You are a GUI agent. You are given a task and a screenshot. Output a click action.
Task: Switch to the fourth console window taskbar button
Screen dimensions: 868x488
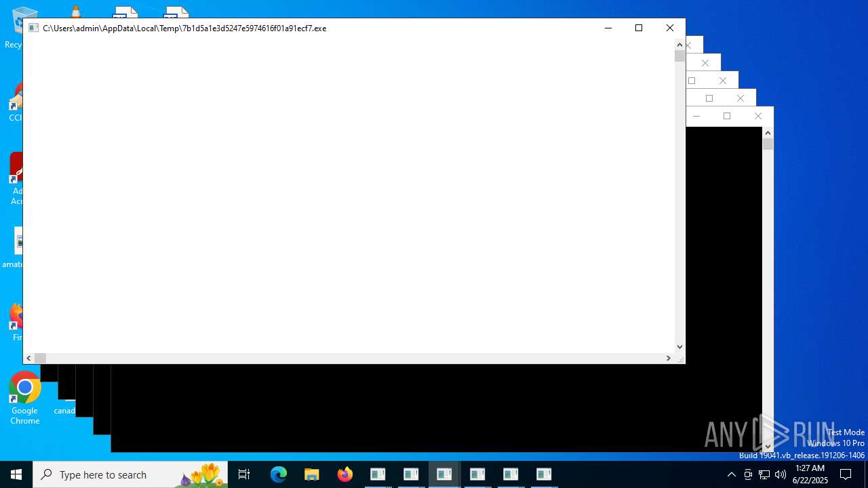pyautogui.click(x=477, y=474)
